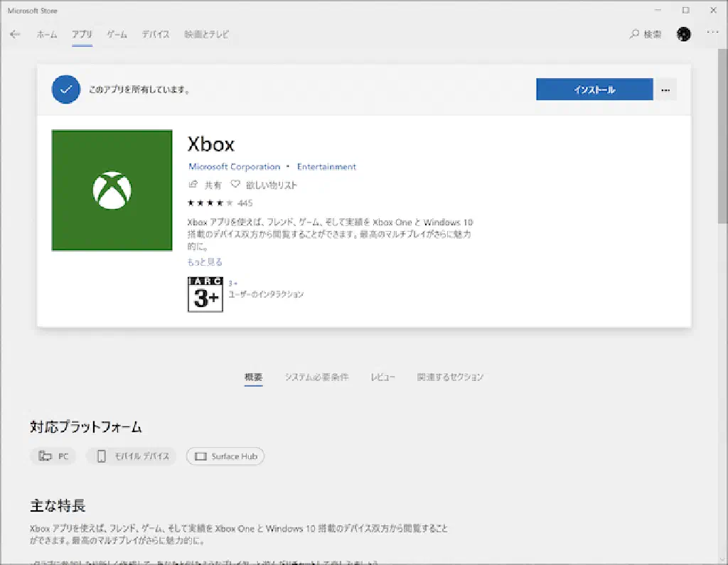Open the 映画とテレビ tab

pyautogui.click(x=206, y=34)
